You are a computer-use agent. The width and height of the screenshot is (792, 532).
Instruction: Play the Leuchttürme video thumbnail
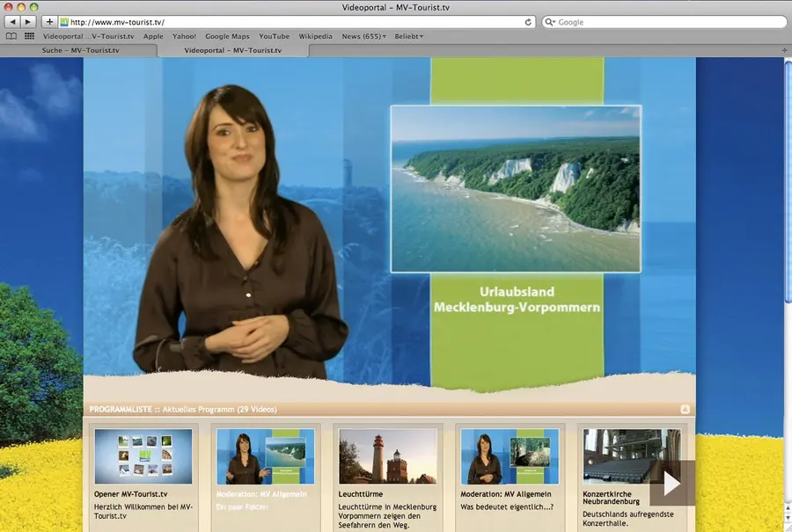point(387,456)
